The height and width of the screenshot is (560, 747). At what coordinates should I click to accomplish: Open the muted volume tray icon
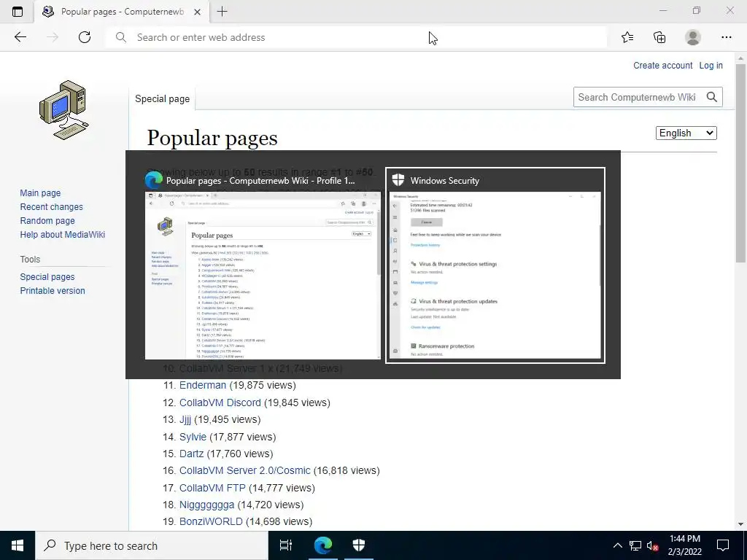point(653,545)
